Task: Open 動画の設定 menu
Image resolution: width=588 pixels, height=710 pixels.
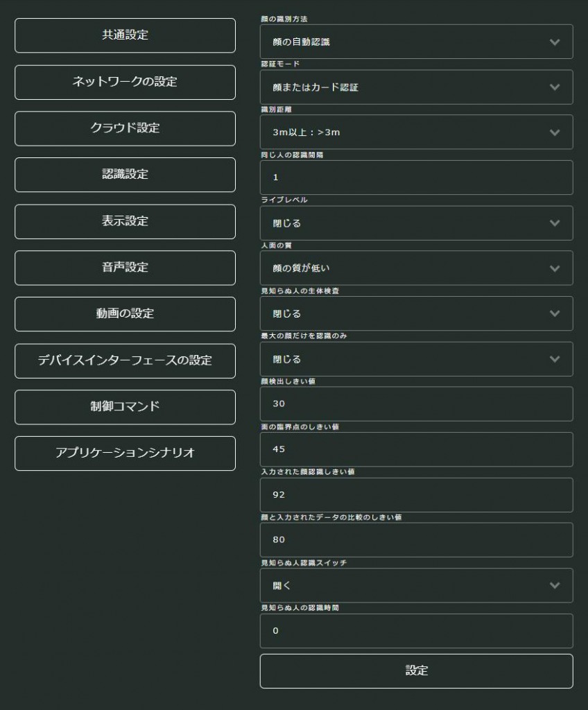Action: 125,314
